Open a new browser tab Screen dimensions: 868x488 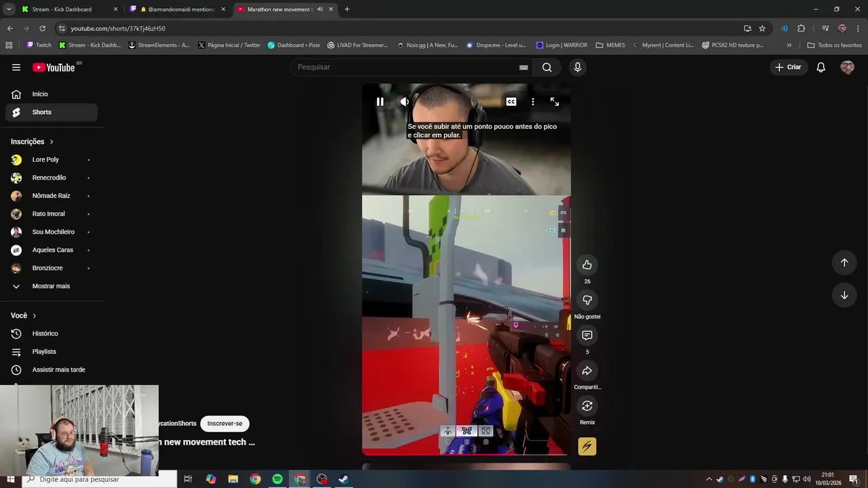(347, 9)
